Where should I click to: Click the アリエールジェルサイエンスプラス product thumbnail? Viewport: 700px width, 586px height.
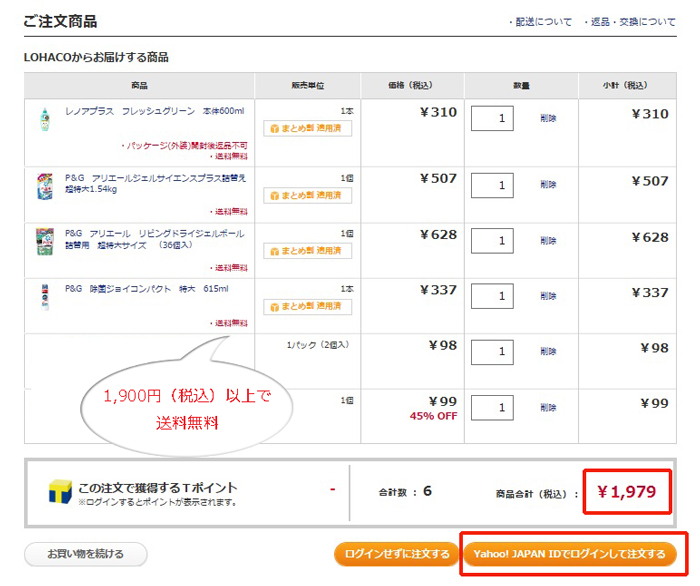45,187
